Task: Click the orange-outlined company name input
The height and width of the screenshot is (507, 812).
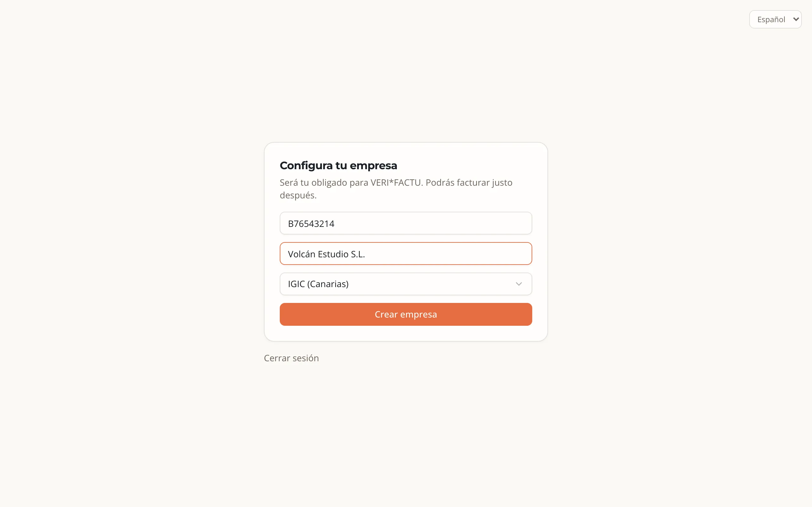Action: pos(406,253)
